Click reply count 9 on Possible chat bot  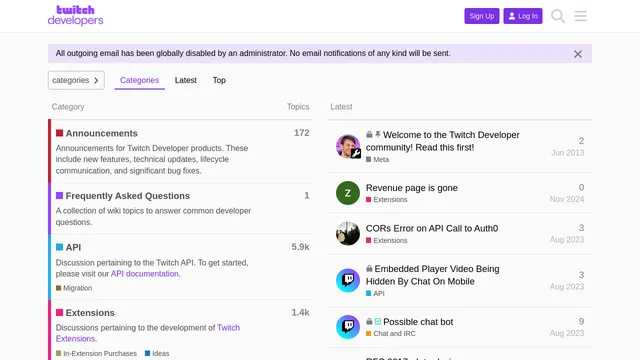pos(581,322)
